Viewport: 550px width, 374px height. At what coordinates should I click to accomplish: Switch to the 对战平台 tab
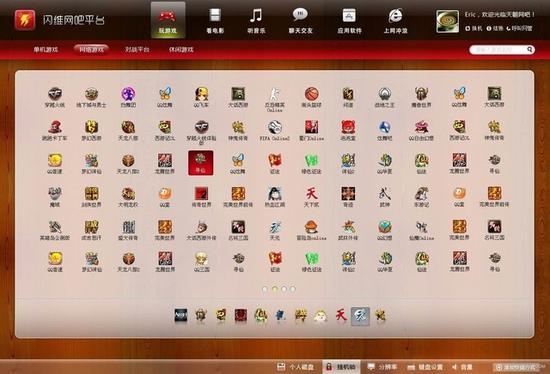tap(137, 49)
